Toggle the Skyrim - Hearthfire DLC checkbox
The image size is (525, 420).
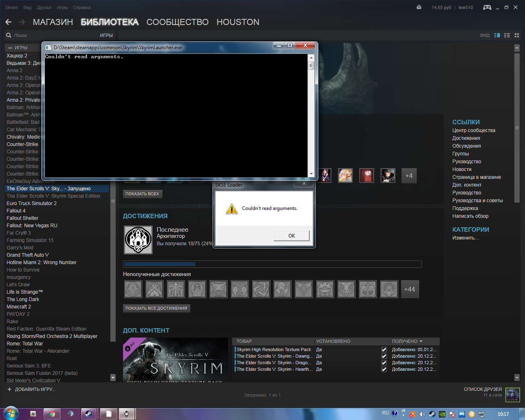(x=384, y=370)
